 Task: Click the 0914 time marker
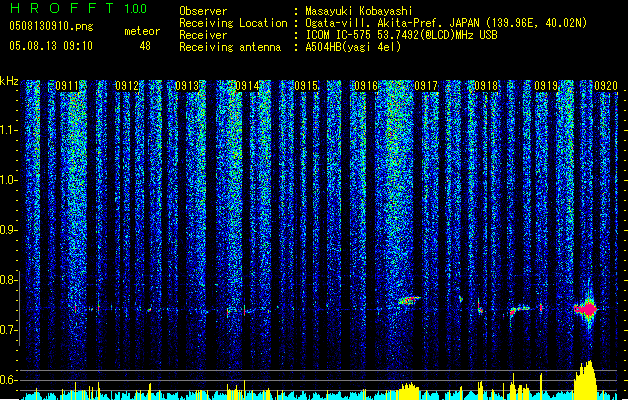247,86
